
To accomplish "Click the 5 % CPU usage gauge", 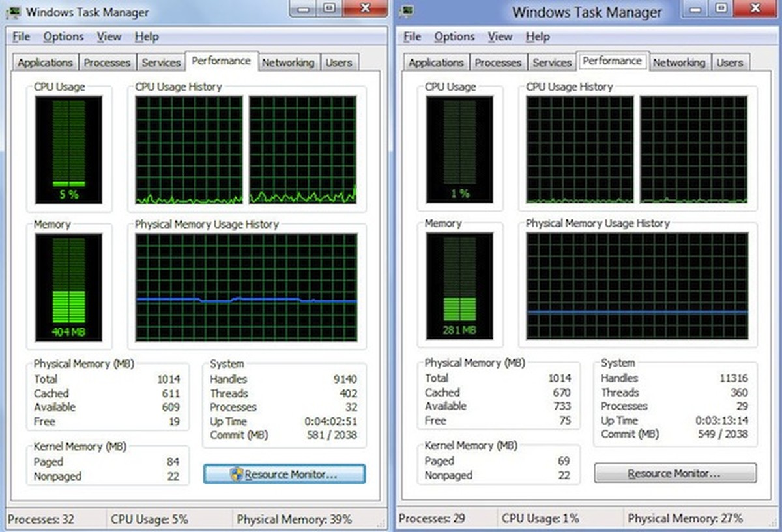I will coord(68,149).
